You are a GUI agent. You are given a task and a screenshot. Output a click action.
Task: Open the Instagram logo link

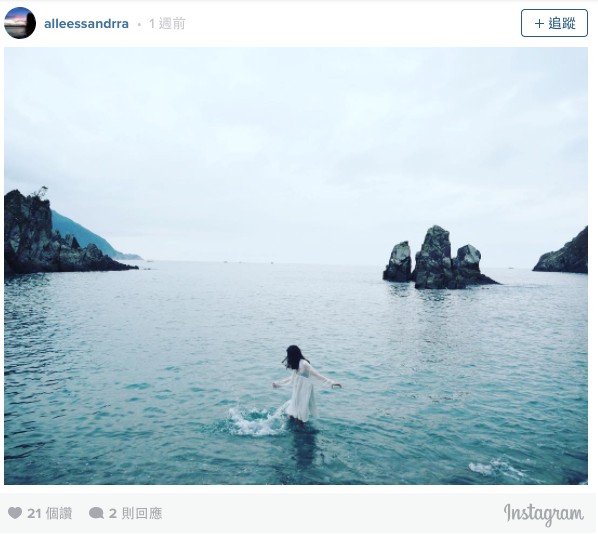pos(543,514)
